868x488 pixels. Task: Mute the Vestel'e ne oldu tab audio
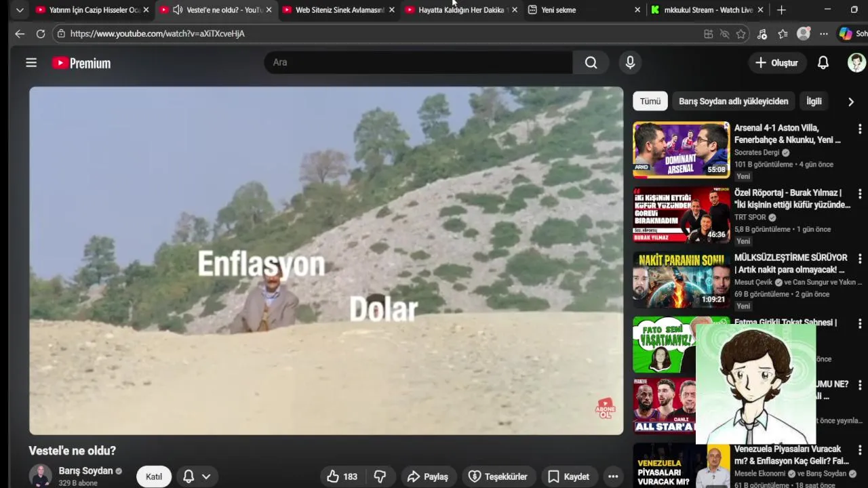click(x=178, y=10)
